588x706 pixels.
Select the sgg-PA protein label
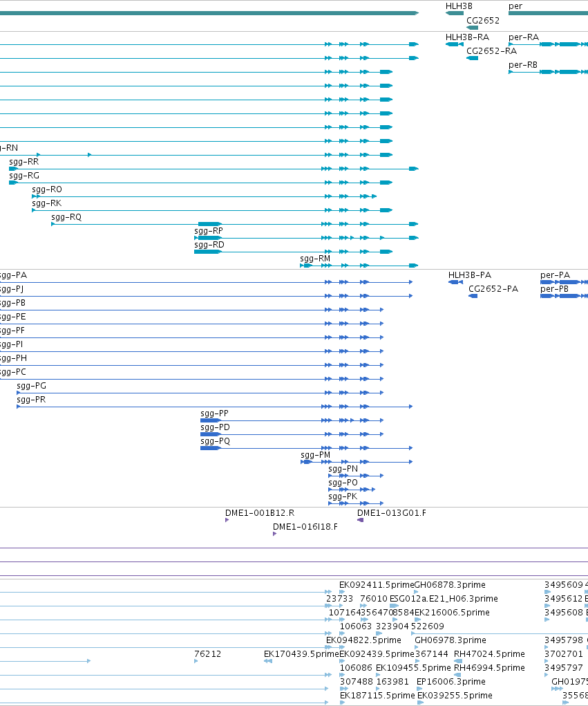click(12, 275)
